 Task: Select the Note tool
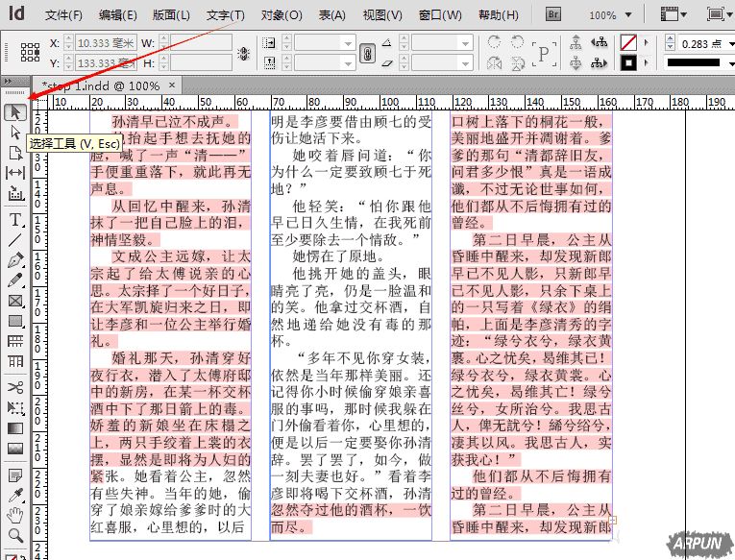point(15,476)
